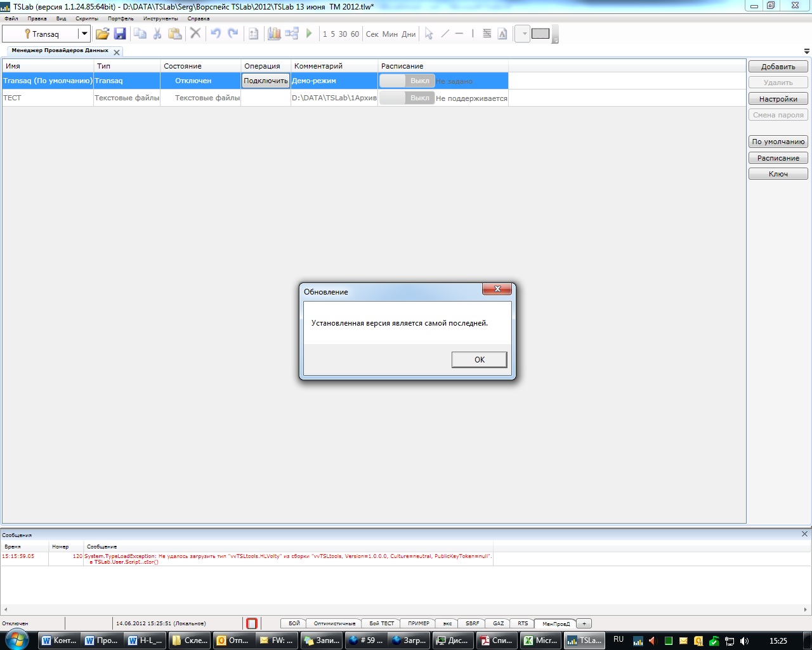The width and height of the screenshot is (812, 650).
Task: Click the volume speaker tray icon
Action: coord(744,641)
